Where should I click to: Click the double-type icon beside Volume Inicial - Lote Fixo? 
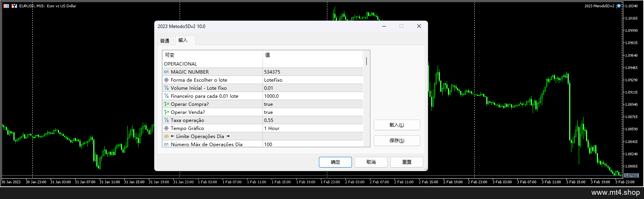(166, 88)
